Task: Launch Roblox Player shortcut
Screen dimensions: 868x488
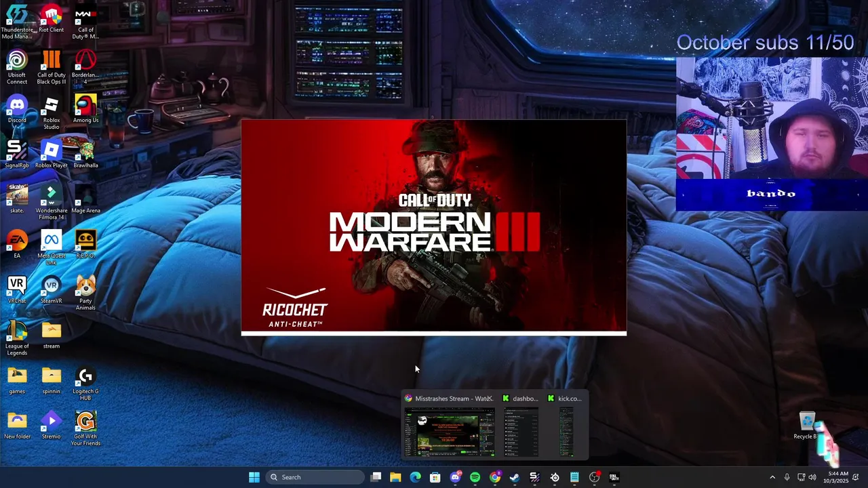Action: point(51,155)
